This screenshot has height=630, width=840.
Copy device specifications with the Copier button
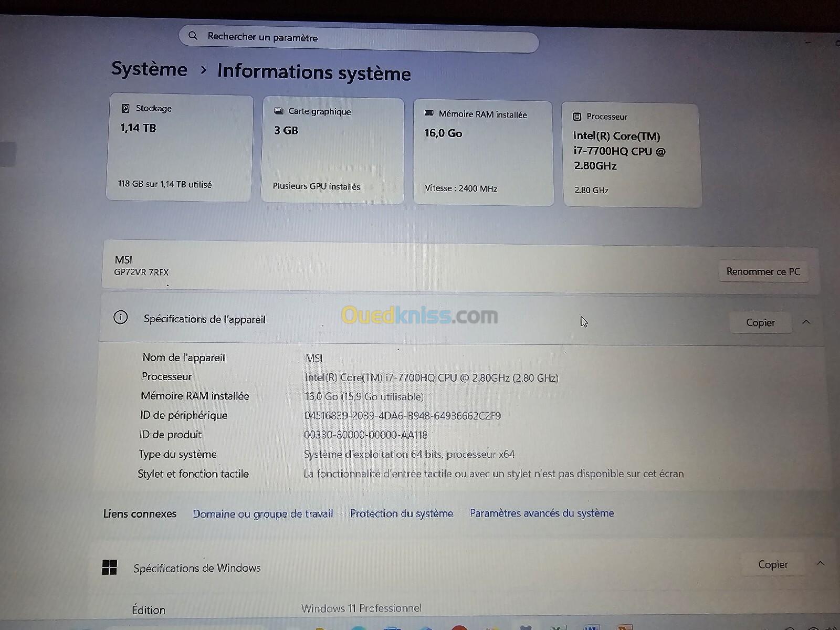pyautogui.click(x=760, y=322)
